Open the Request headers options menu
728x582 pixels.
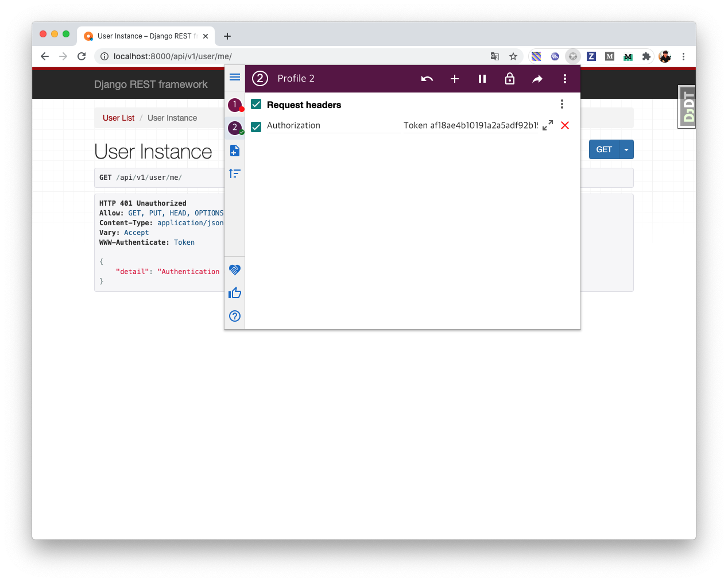point(562,104)
